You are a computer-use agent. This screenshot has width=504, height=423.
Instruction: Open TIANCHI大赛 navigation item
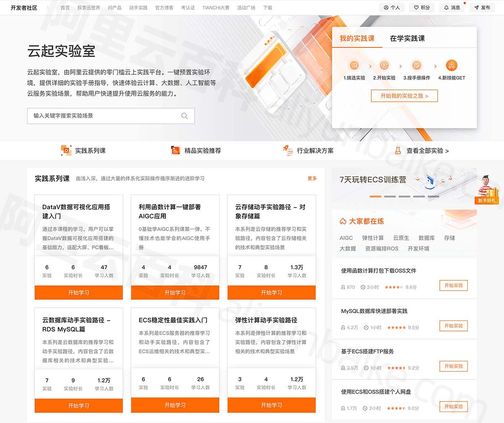(216, 8)
